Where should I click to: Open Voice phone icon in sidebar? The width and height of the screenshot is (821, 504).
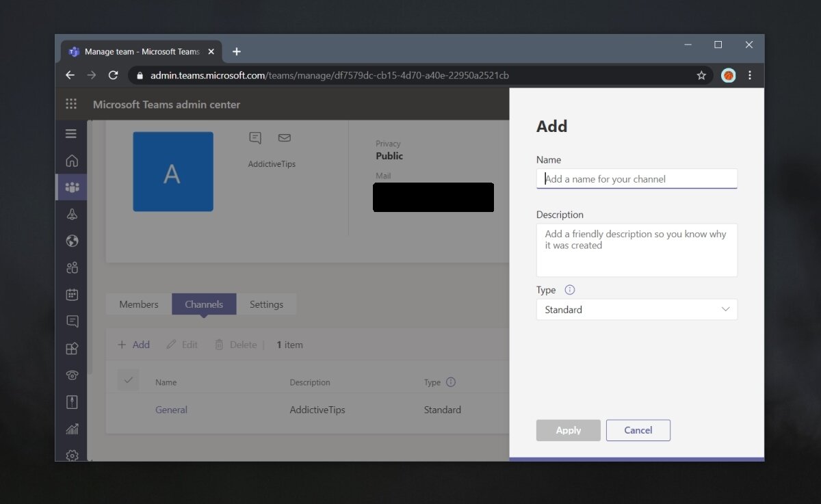click(x=72, y=375)
